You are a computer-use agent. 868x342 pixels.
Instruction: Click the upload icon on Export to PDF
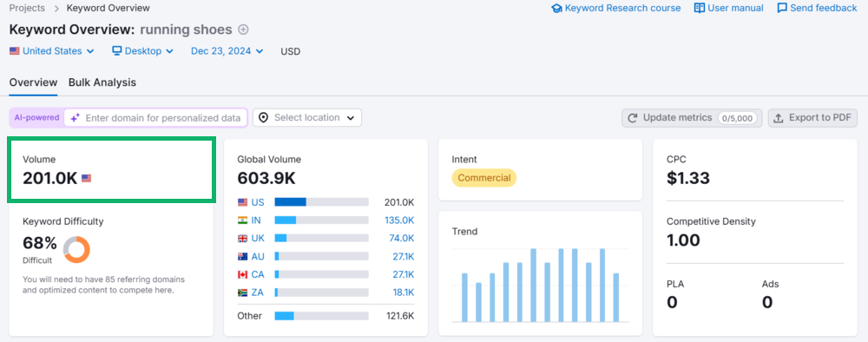779,118
